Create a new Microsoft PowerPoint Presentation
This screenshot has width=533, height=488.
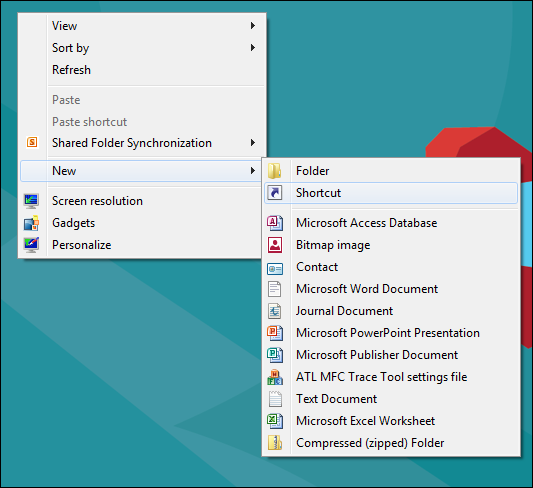click(x=391, y=333)
